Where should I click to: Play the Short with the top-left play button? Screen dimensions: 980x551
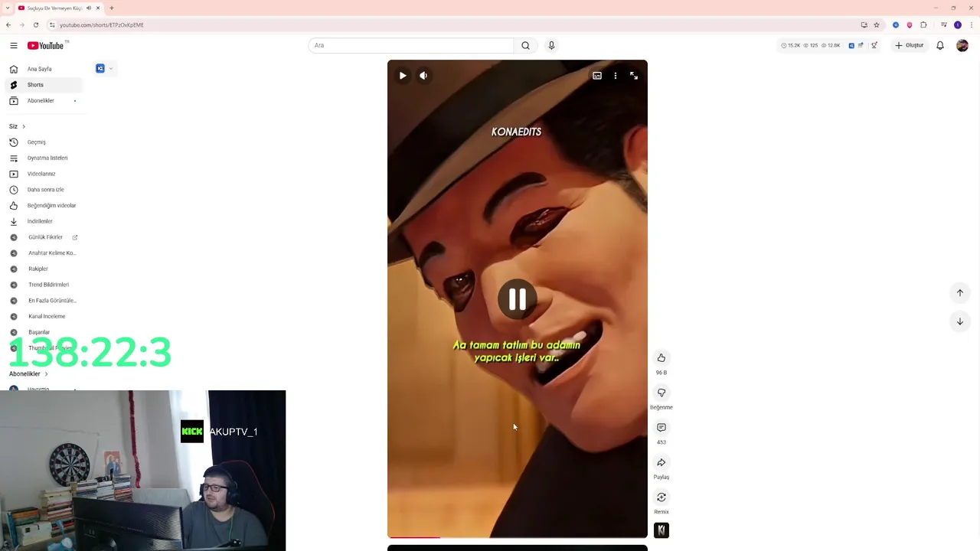(403, 76)
